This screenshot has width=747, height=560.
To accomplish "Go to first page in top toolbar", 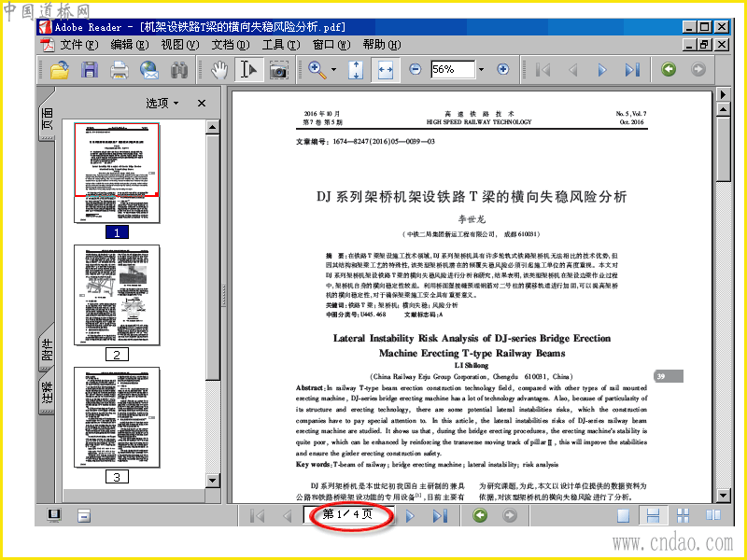I will [x=543, y=70].
